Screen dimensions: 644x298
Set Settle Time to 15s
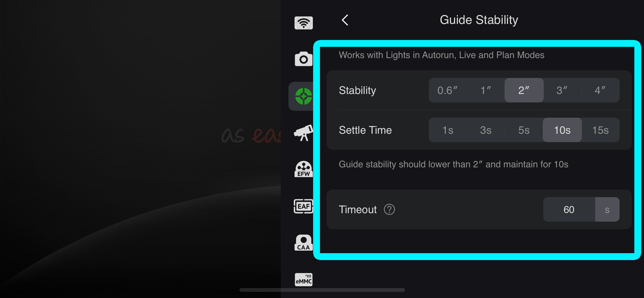601,130
